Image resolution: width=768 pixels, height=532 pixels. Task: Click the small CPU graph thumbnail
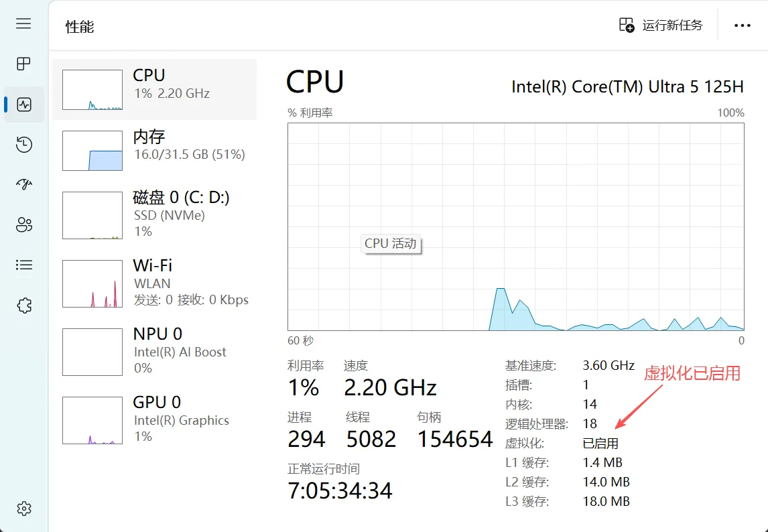coord(91,89)
